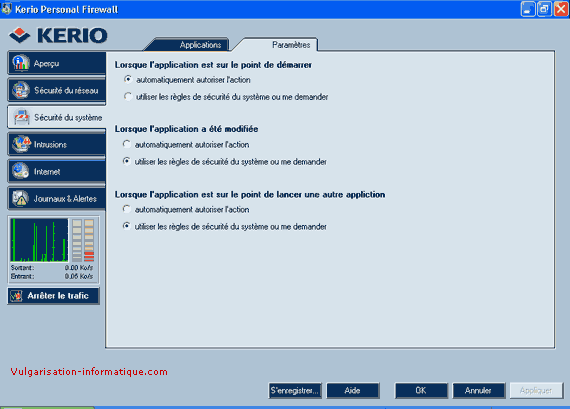
Task: Select system rules option for modified application
Action: click(x=127, y=161)
